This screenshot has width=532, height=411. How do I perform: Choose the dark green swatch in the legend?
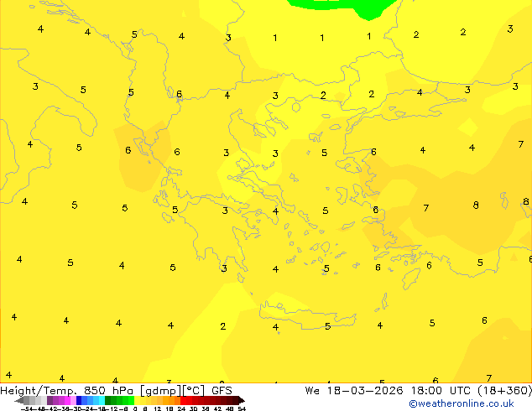(x=108, y=401)
